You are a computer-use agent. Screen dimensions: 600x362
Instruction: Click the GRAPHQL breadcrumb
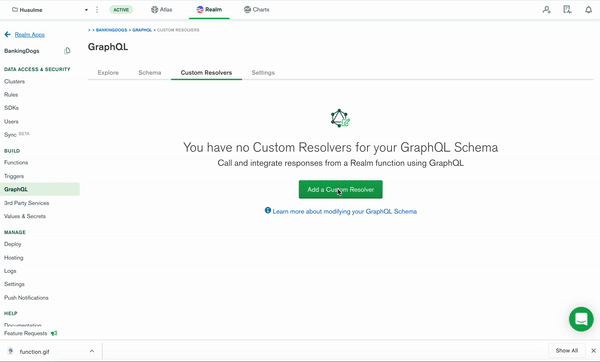pos(142,30)
